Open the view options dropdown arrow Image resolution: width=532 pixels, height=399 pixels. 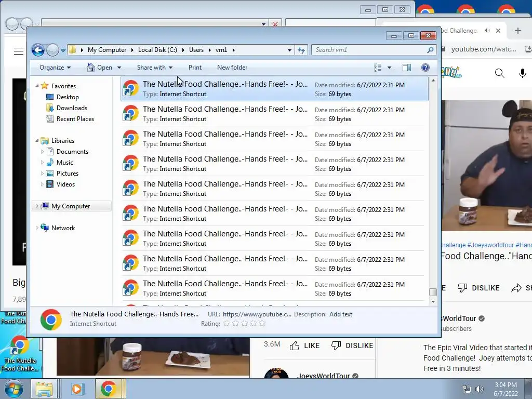coord(390,68)
